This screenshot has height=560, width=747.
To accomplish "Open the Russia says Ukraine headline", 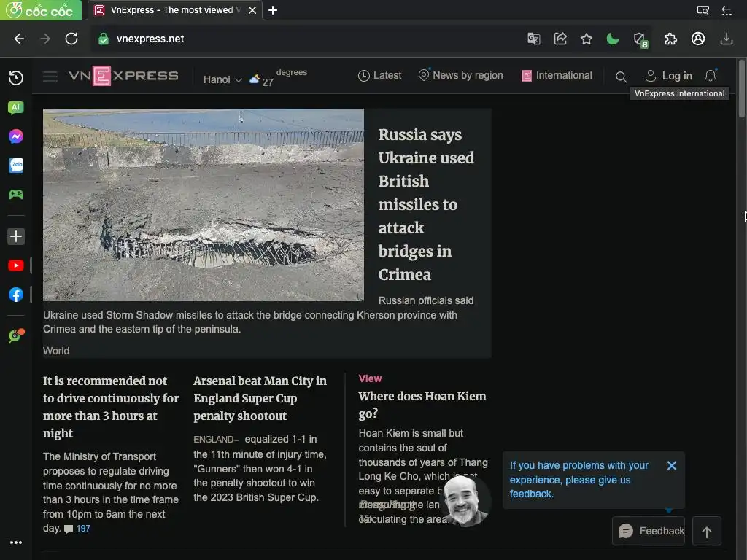I will [426, 204].
